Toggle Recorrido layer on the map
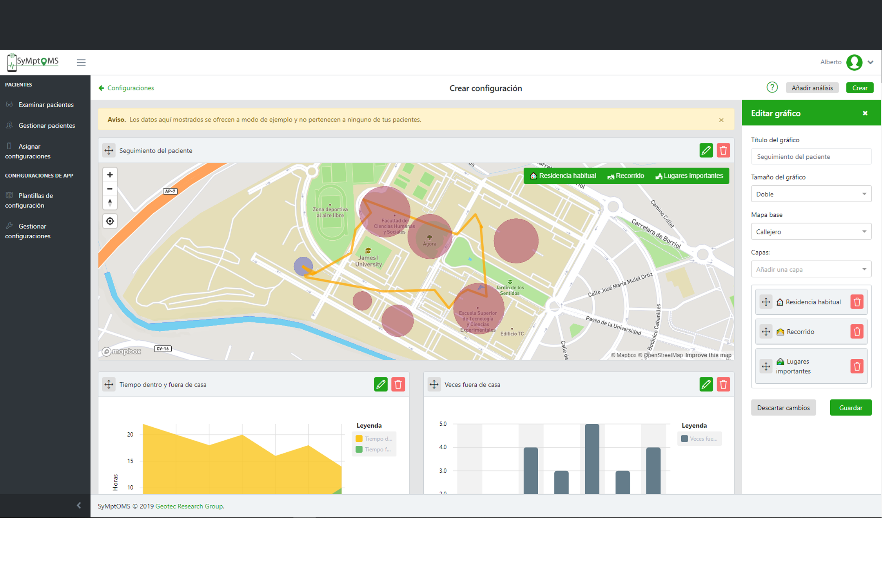The width and height of the screenshot is (882, 588). [626, 176]
